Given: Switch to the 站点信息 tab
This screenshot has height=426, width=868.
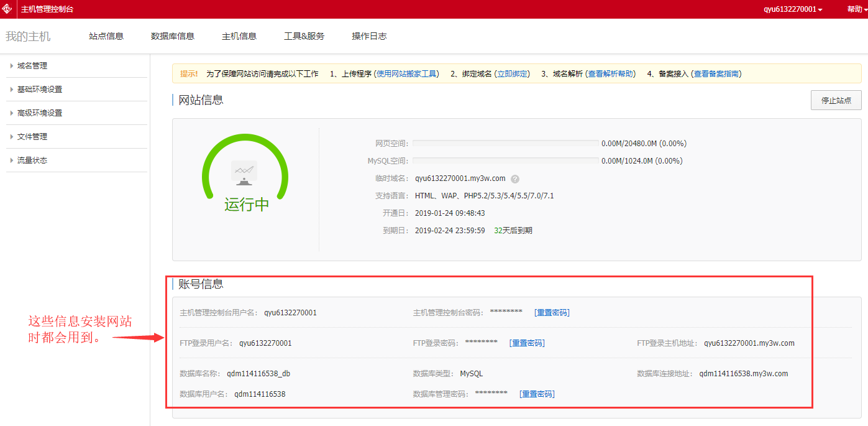Looking at the screenshot, I should pos(106,36).
